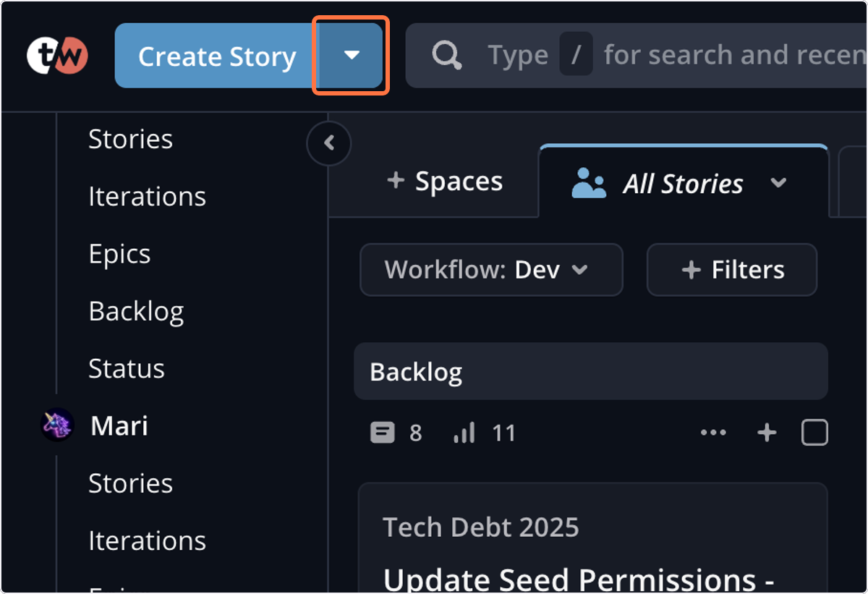Open Status in the sidebar
The image size is (868, 594).
click(x=127, y=368)
